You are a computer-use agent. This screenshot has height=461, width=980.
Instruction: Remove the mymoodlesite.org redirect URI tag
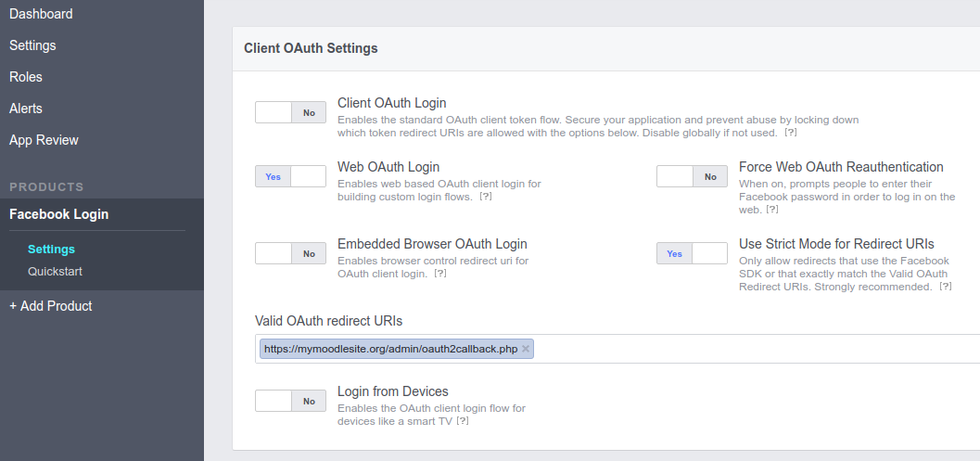tap(526, 349)
